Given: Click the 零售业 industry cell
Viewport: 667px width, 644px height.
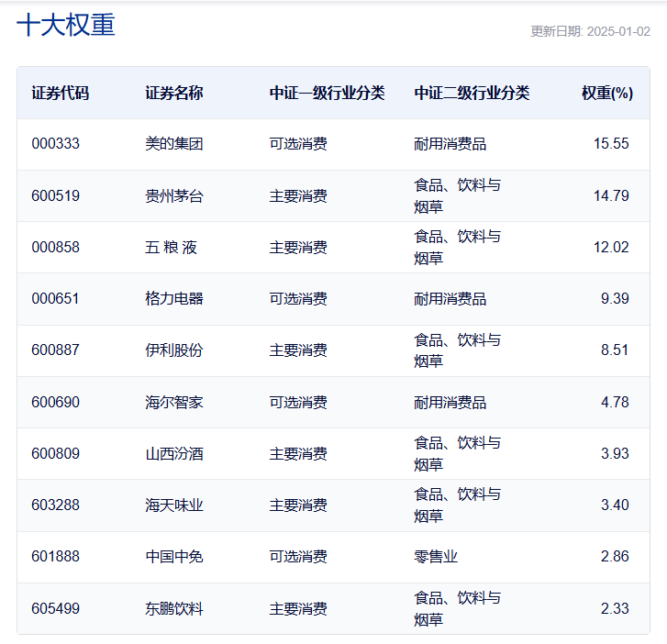Looking at the screenshot, I should [436, 557].
